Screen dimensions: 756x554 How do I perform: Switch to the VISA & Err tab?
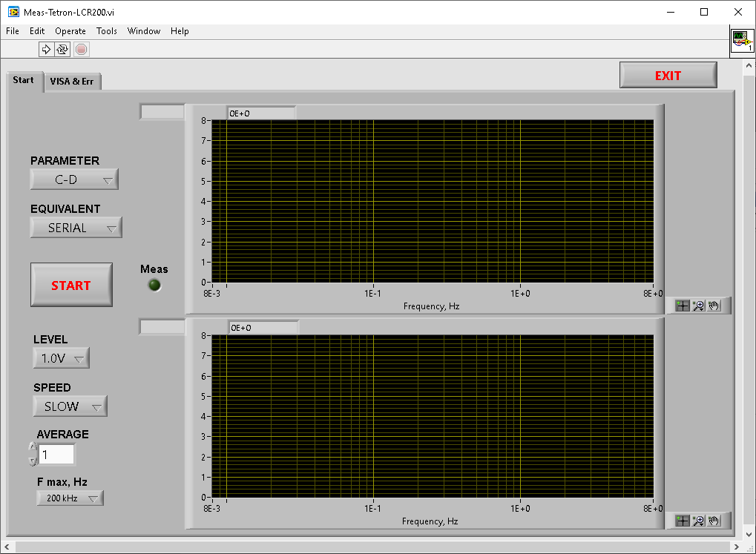point(72,82)
